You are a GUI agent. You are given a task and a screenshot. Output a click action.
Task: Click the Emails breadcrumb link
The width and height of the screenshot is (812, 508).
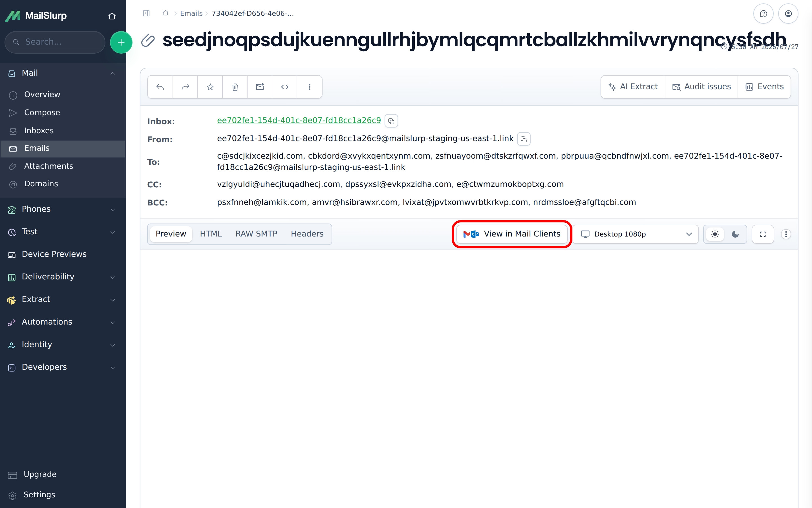point(191,14)
